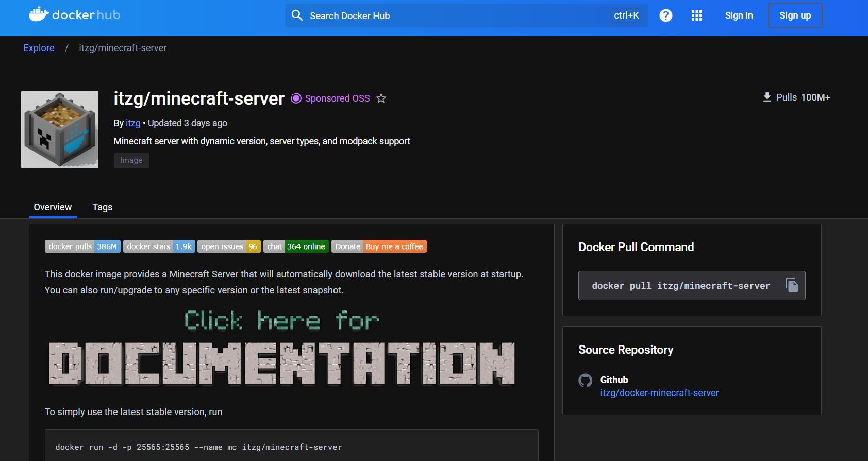Viewport: 868px width, 461px height.
Task: Click the Sponsored OSS badge icon
Action: click(296, 98)
